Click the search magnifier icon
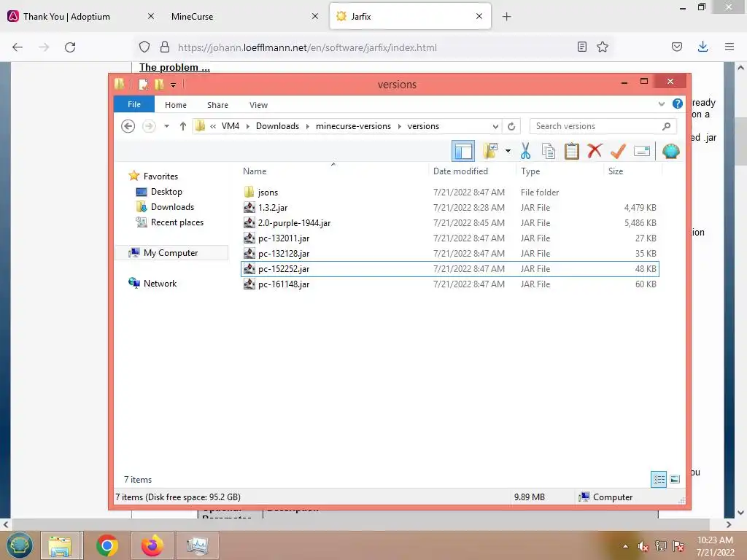The height and width of the screenshot is (560, 747). [667, 126]
